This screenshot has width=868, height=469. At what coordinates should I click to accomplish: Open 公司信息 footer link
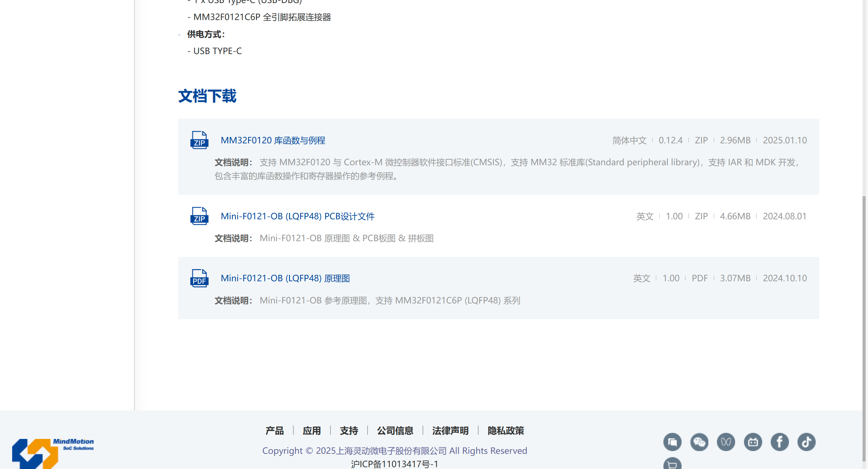pos(395,431)
